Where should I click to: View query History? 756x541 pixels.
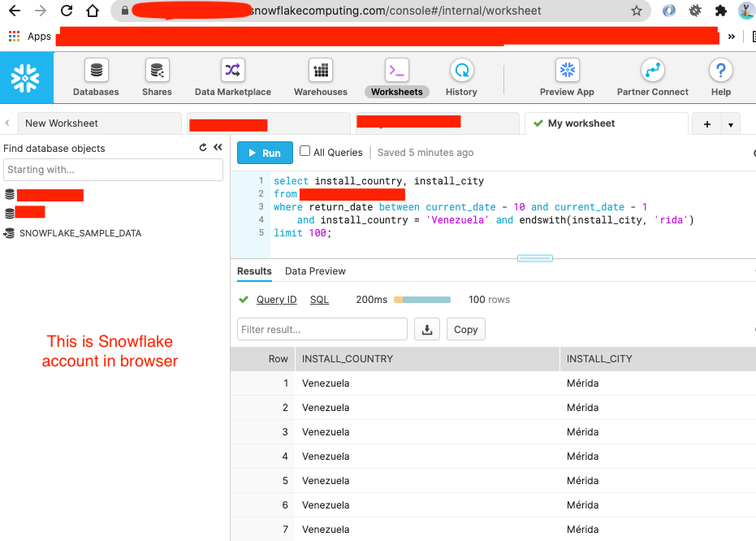click(460, 77)
